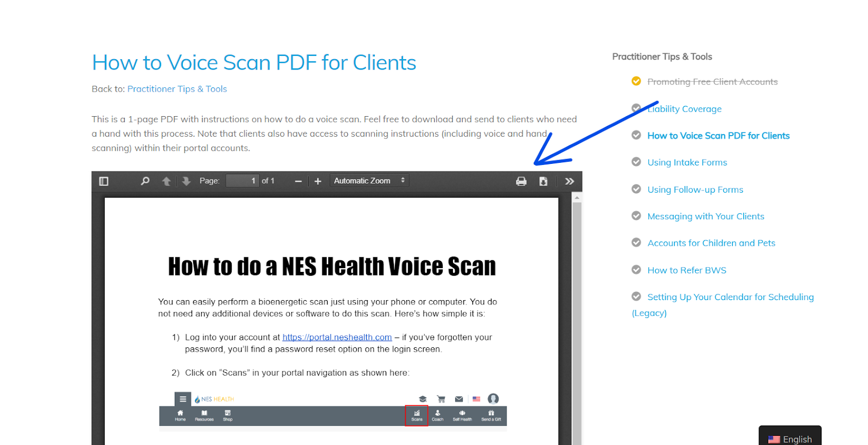This screenshot has width=868, height=445.
Task: Open the Liability Coverage lesson
Action: 684,109
